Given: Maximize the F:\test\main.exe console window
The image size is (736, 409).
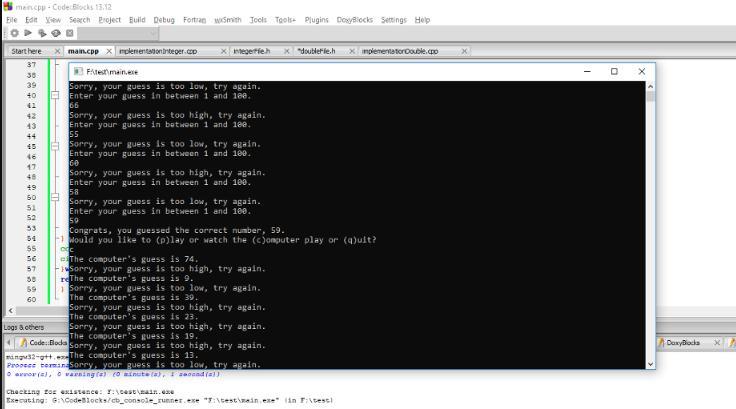Looking at the screenshot, I should click(614, 71).
